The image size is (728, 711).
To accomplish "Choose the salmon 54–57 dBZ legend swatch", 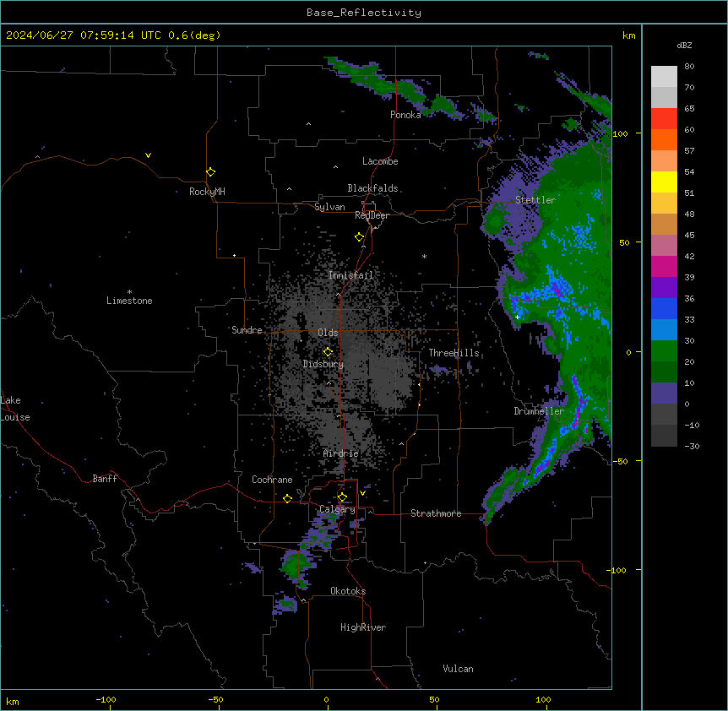I will click(664, 160).
